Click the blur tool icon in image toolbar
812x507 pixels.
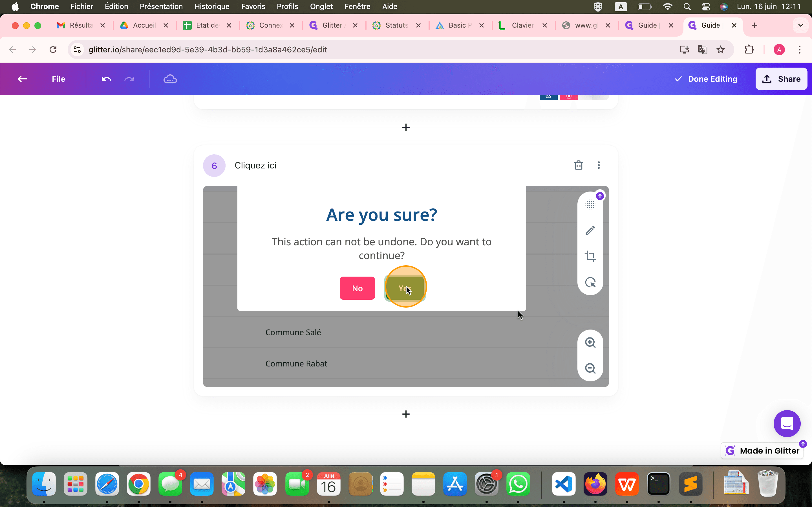[590, 204]
